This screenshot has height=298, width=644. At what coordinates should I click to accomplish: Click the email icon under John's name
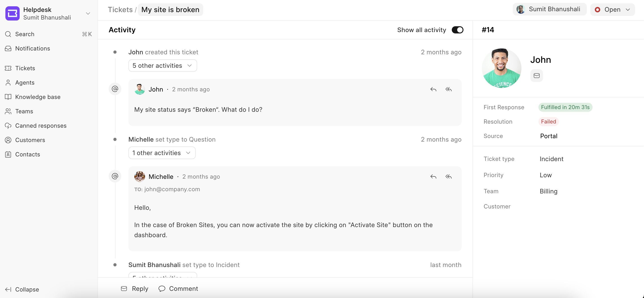[536, 76]
